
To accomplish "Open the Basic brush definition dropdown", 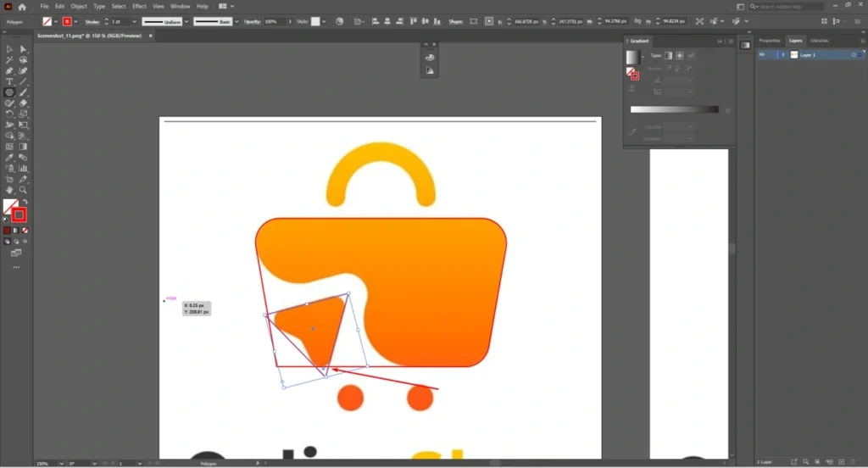I will tap(237, 21).
